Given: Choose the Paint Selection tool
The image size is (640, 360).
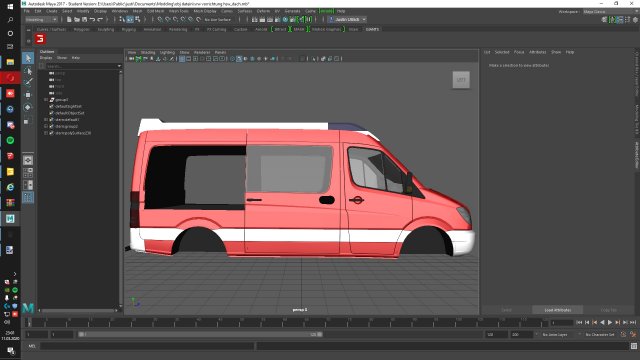Looking at the screenshot, I should pyautogui.click(x=28, y=82).
